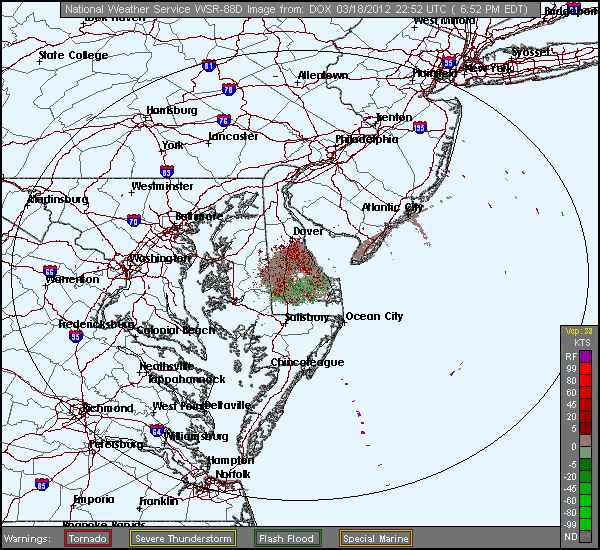Click the Martinsburg city label
This screenshot has width=600, height=550.
tap(58, 199)
